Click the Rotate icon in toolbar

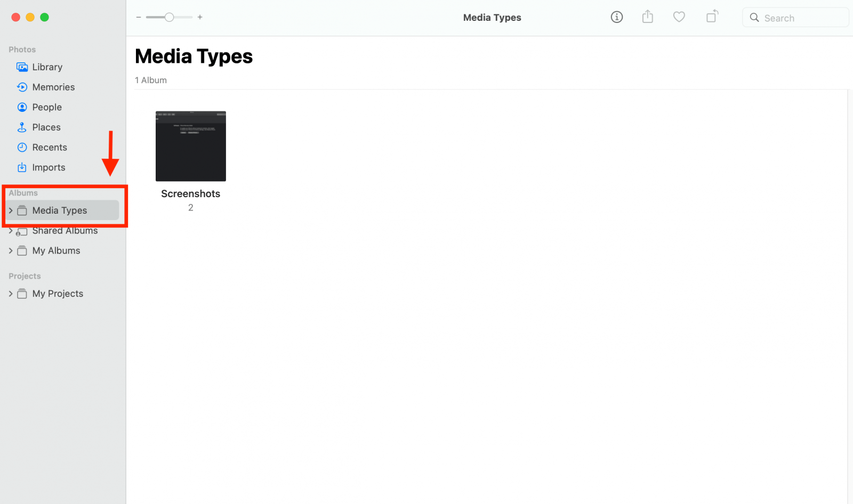[x=712, y=17]
